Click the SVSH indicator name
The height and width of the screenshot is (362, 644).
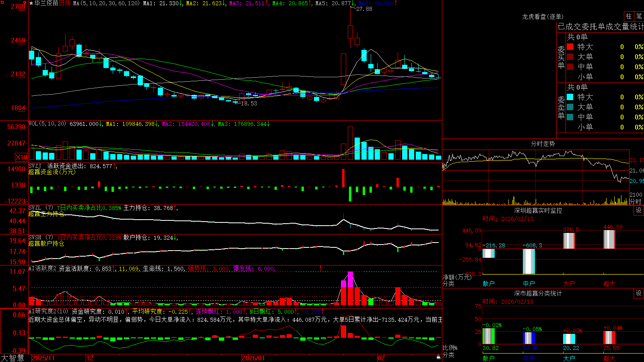click(x=35, y=238)
